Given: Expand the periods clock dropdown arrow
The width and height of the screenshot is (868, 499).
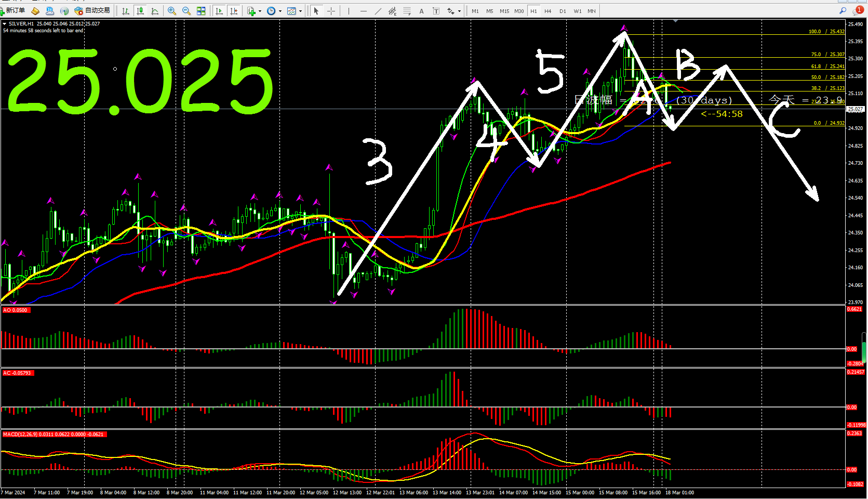Looking at the screenshot, I should tap(280, 11).
